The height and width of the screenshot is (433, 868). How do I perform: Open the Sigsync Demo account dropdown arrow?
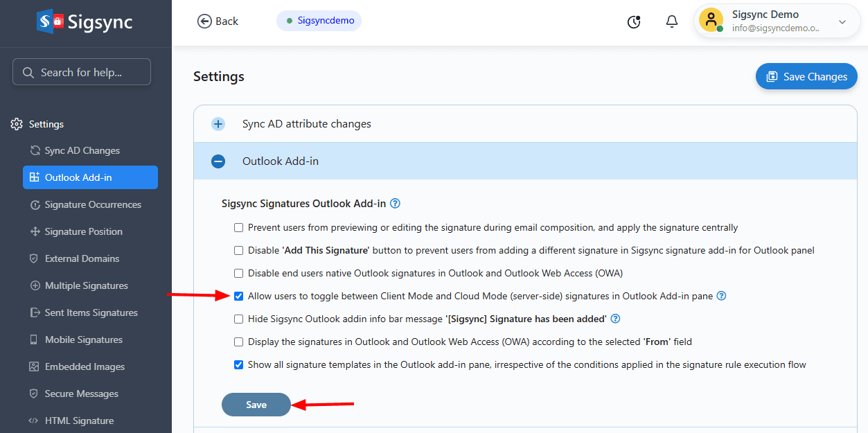point(842,21)
